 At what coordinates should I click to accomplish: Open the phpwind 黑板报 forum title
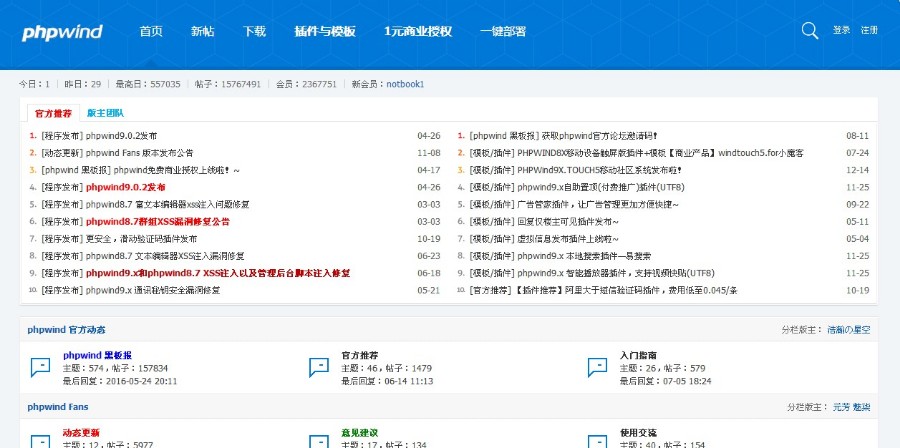click(x=98, y=355)
